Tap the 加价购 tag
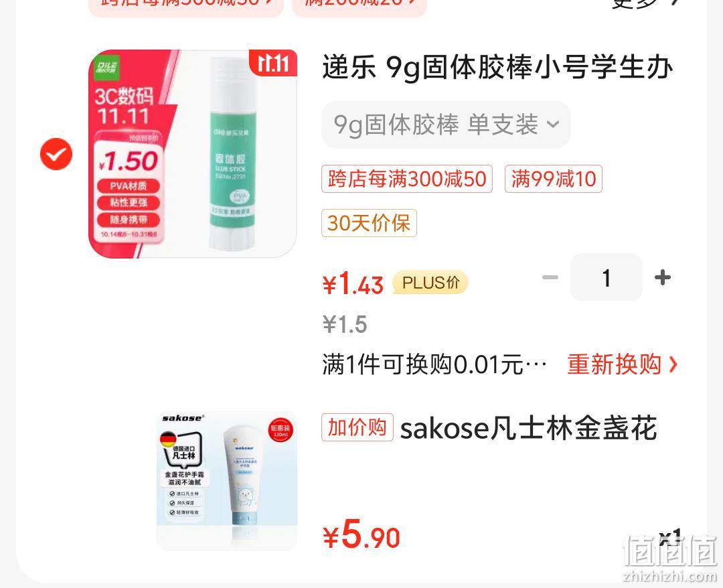This screenshot has width=723, height=588. click(x=357, y=427)
